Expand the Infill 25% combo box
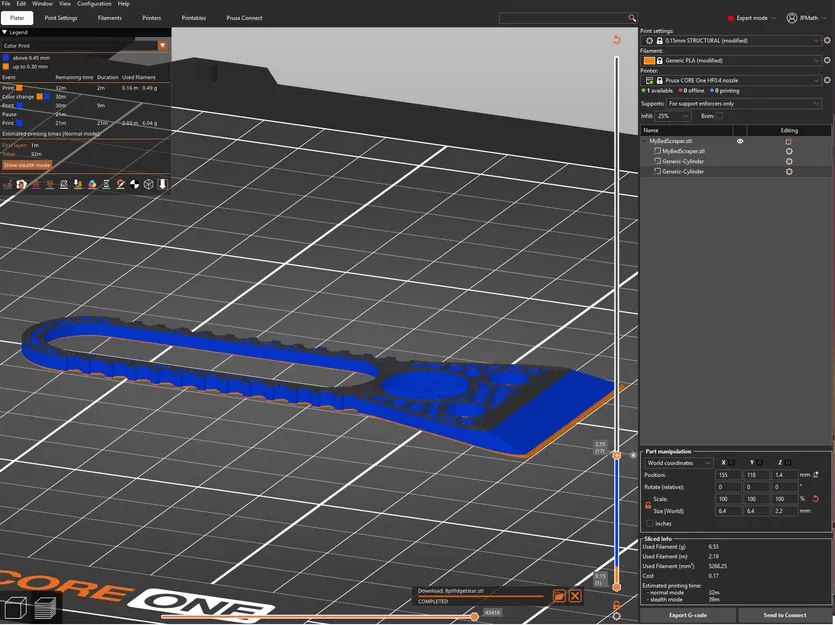 (673, 116)
